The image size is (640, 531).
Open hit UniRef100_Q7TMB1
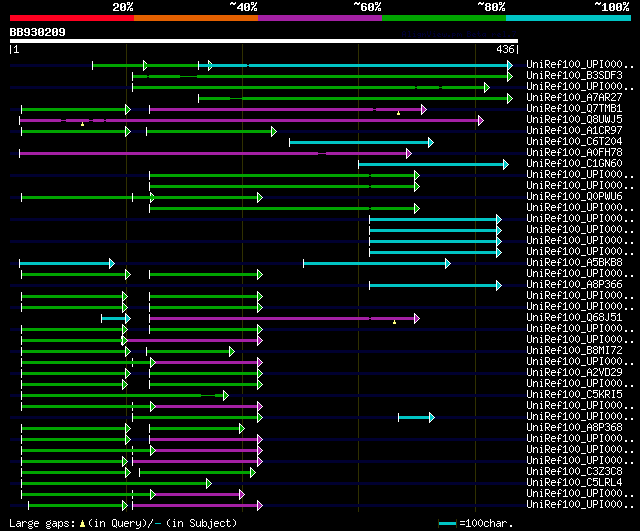pyautogui.click(x=574, y=109)
